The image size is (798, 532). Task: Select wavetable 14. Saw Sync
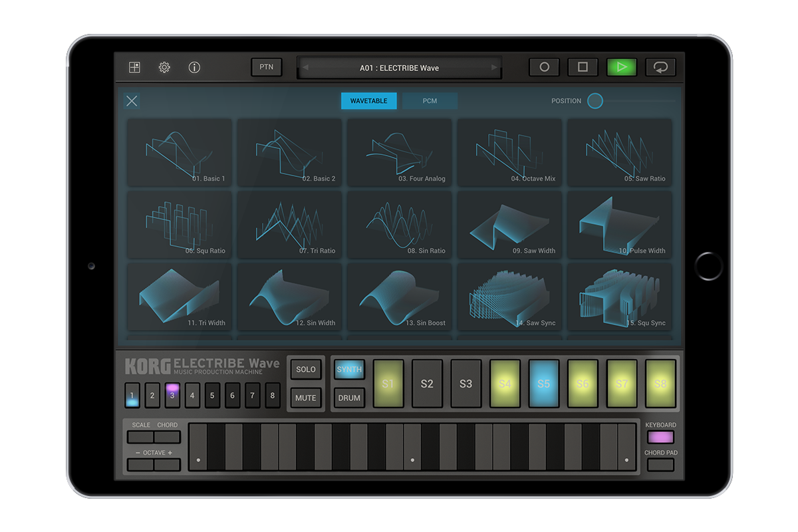[x=509, y=297]
